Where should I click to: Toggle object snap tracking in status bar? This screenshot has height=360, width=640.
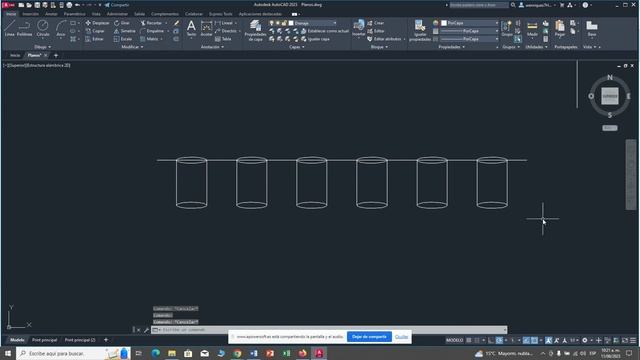pos(527,340)
